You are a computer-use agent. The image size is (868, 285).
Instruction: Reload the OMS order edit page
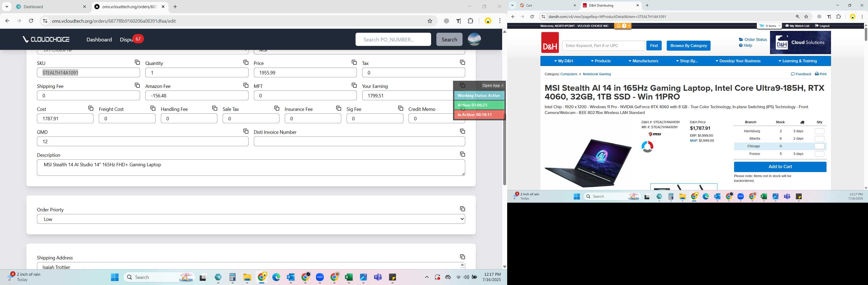pyautogui.click(x=31, y=21)
